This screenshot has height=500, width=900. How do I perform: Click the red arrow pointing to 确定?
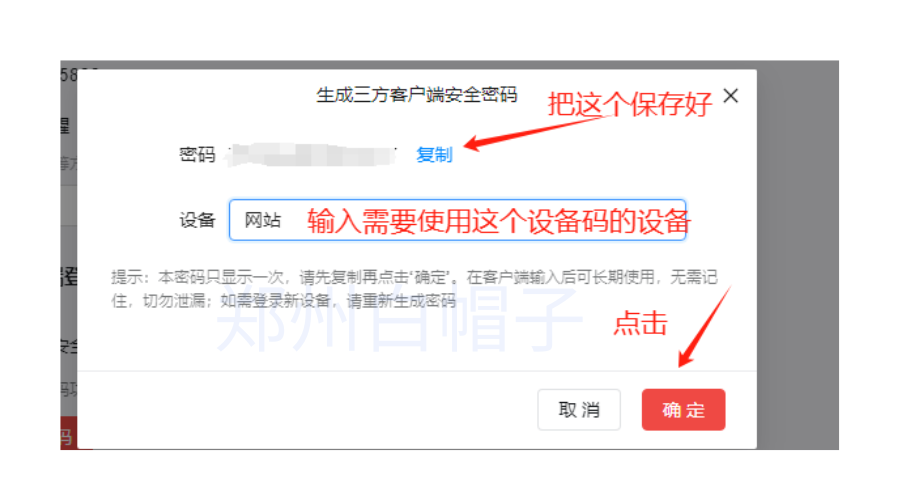704,326
